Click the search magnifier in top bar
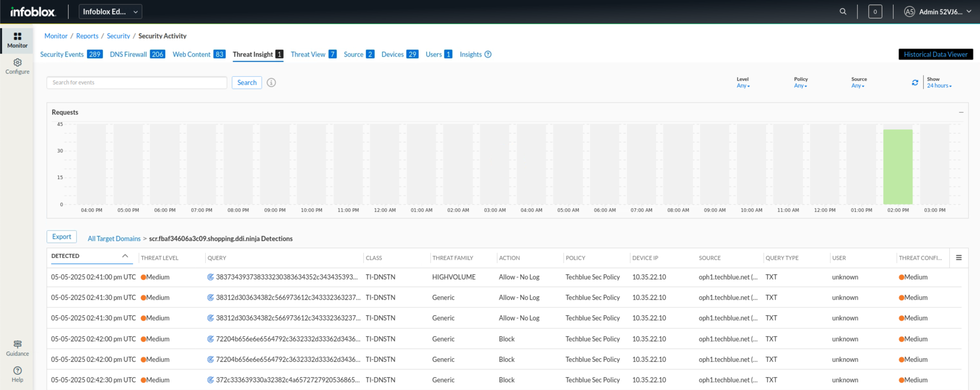This screenshot has width=980, height=390. 843,12
